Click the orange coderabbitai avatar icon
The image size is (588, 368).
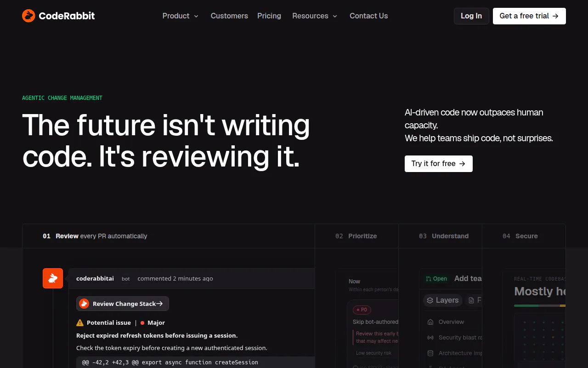[x=53, y=278]
